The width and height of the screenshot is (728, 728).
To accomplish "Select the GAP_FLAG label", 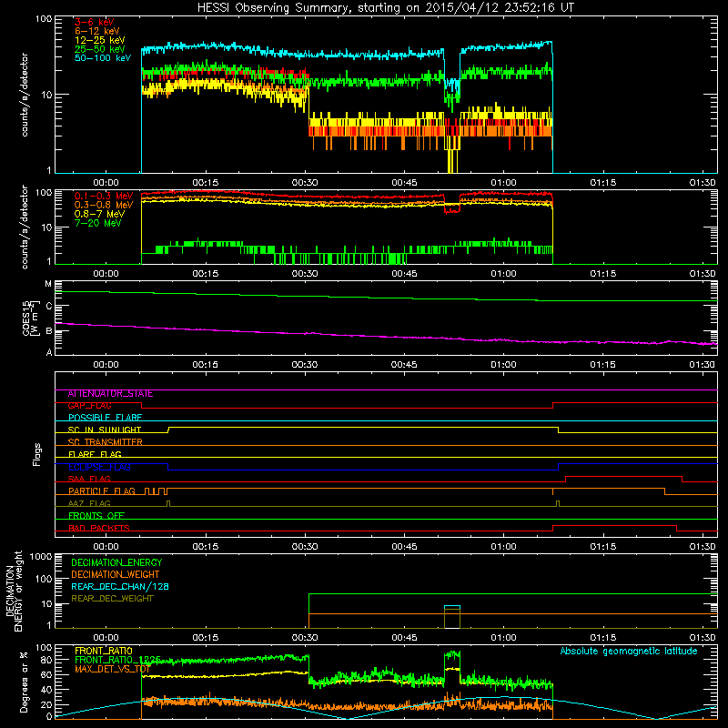I will tap(89, 406).
